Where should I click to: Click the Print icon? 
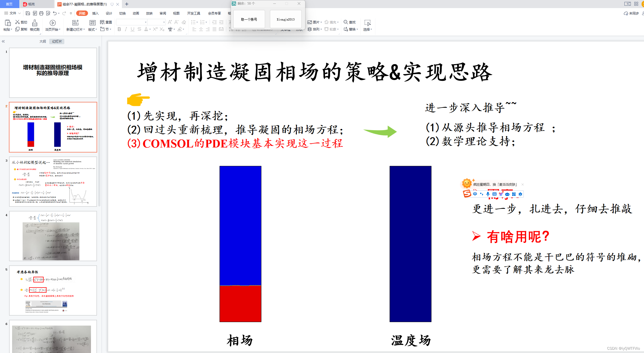[41, 13]
